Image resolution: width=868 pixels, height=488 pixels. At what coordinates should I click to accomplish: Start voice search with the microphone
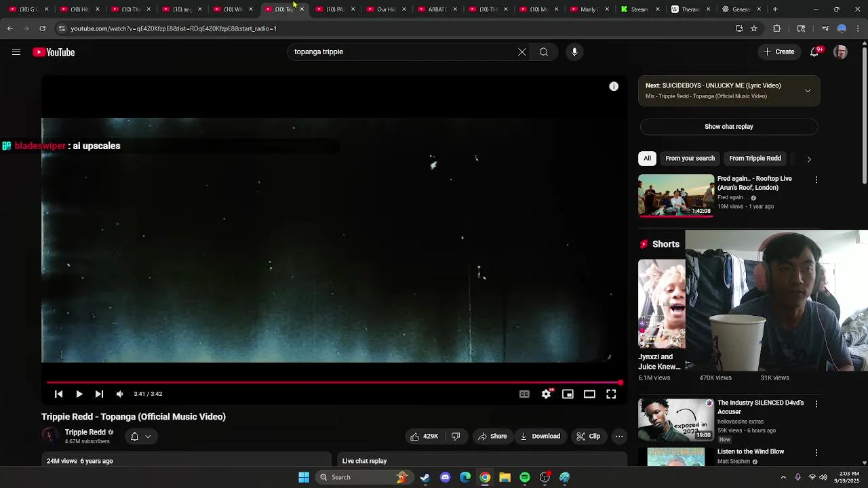pyautogui.click(x=574, y=52)
